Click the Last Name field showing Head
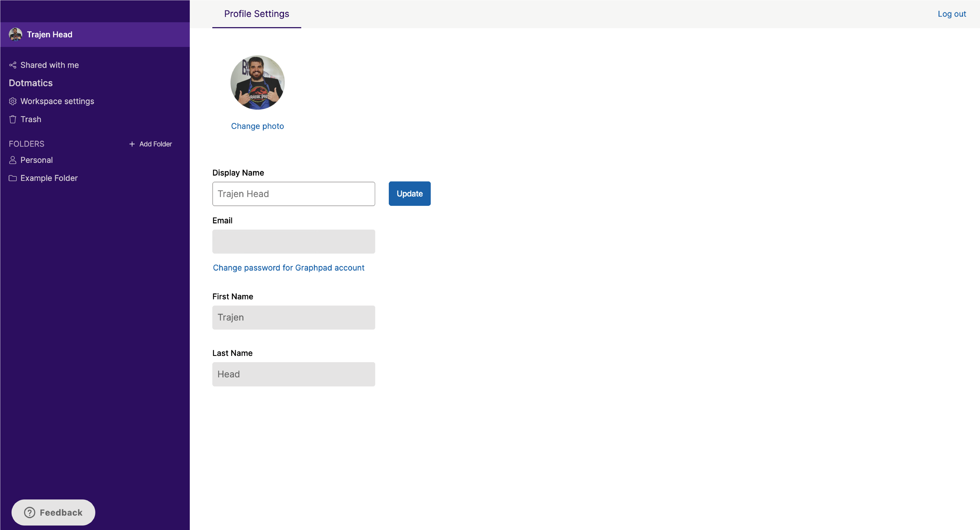Screen dimensions: 980x530 tap(293, 374)
